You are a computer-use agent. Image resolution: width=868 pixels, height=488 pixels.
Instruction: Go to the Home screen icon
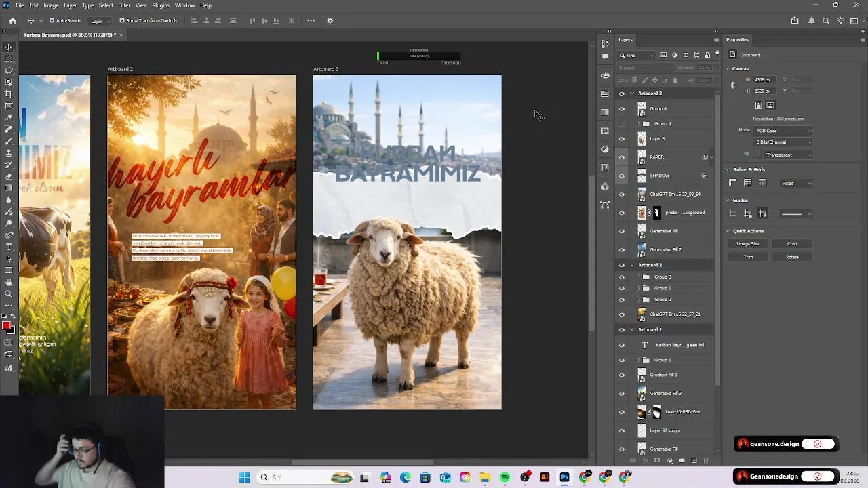pos(12,20)
